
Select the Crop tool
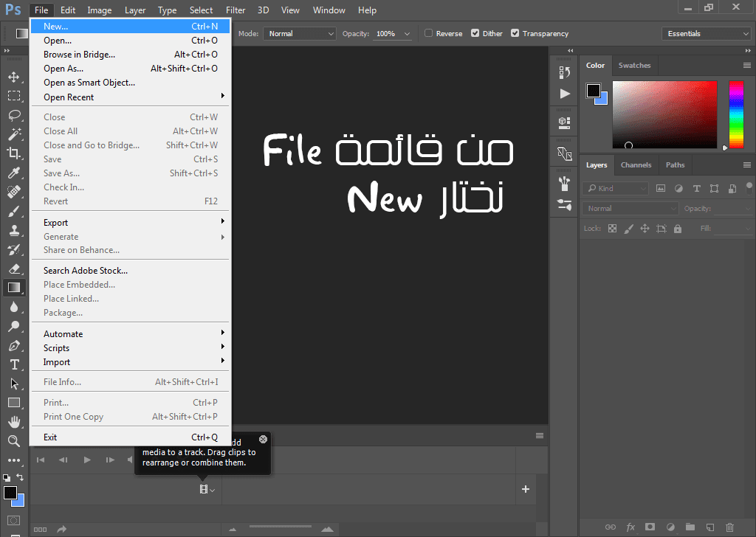point(14,153)
